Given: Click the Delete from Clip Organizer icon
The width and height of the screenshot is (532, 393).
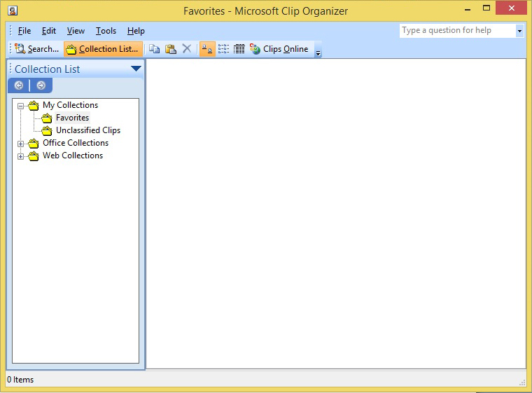Looking at the screenshot, I should (x=187, y=49).
